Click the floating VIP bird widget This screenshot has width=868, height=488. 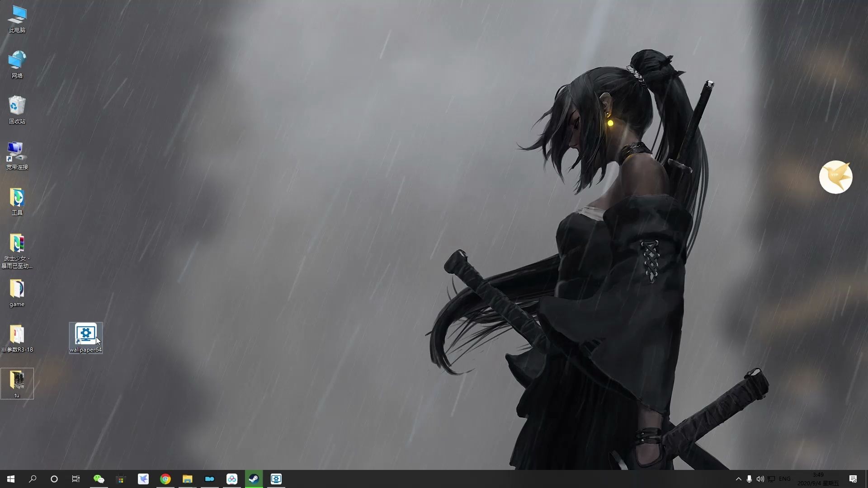click(x=835, y=177)
